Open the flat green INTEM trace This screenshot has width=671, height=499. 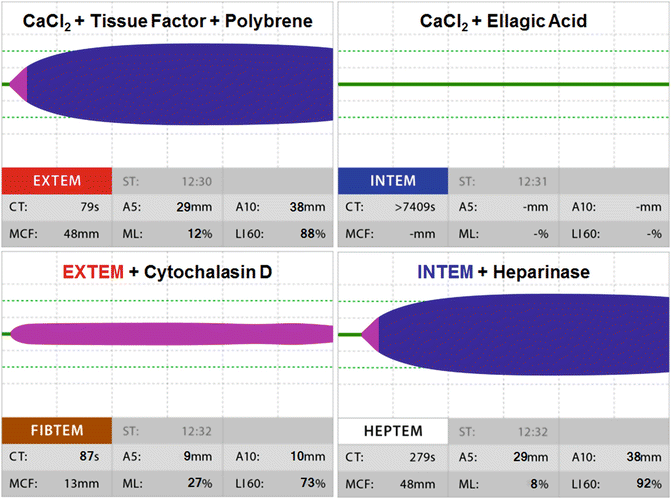[x=504, y=84]
